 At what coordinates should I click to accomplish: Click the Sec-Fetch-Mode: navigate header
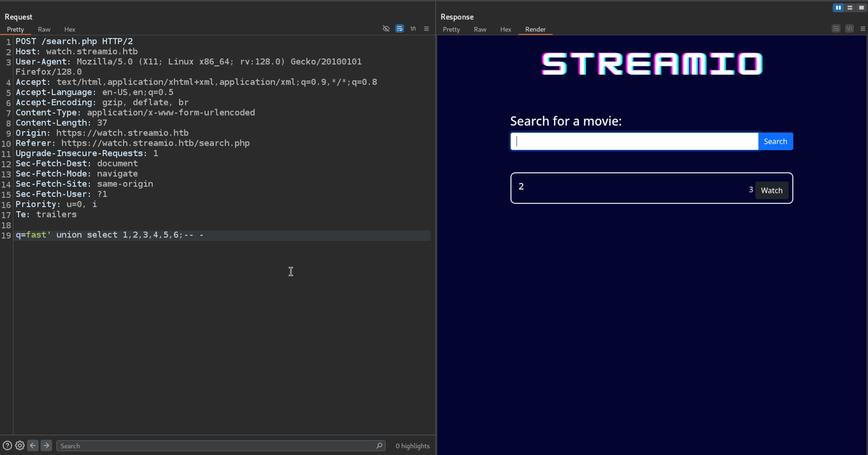click(76, 174)
